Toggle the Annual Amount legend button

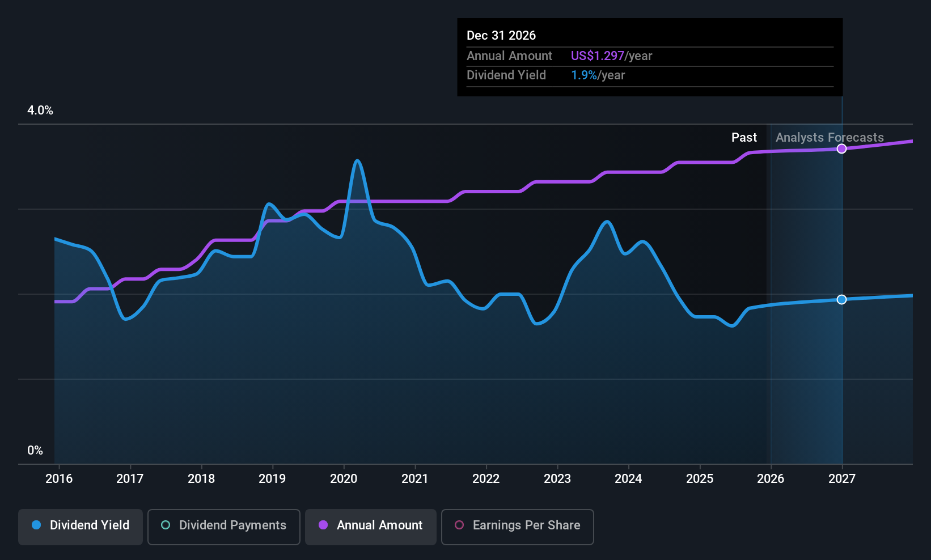pos(371,527)
